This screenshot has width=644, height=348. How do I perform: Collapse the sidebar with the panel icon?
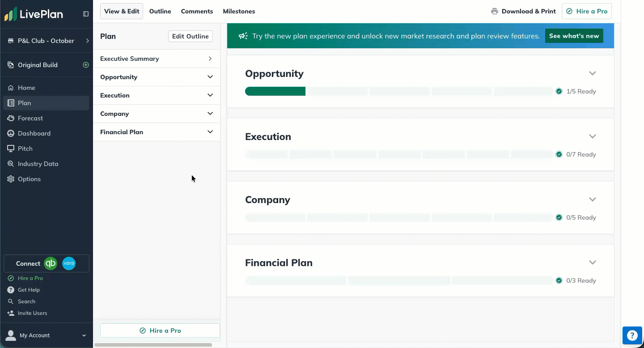click(x=86, y=14)
